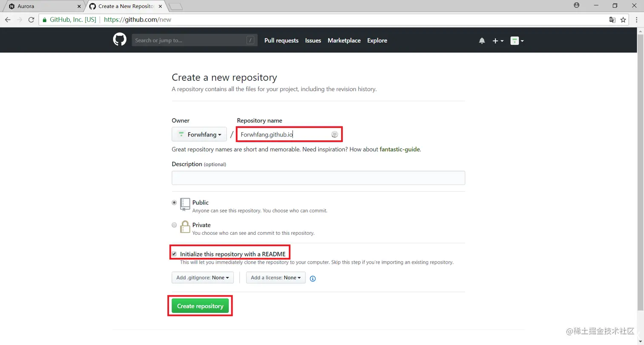The image size is (644, 345).
Task: Select the Public radio button
Action: click(174, 203)
